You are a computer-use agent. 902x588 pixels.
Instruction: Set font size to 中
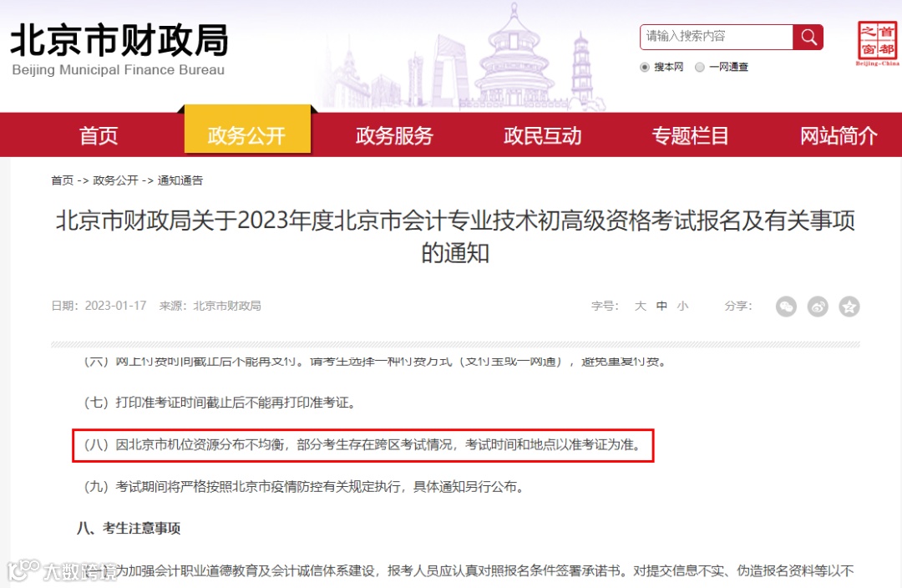coord(661,306)
